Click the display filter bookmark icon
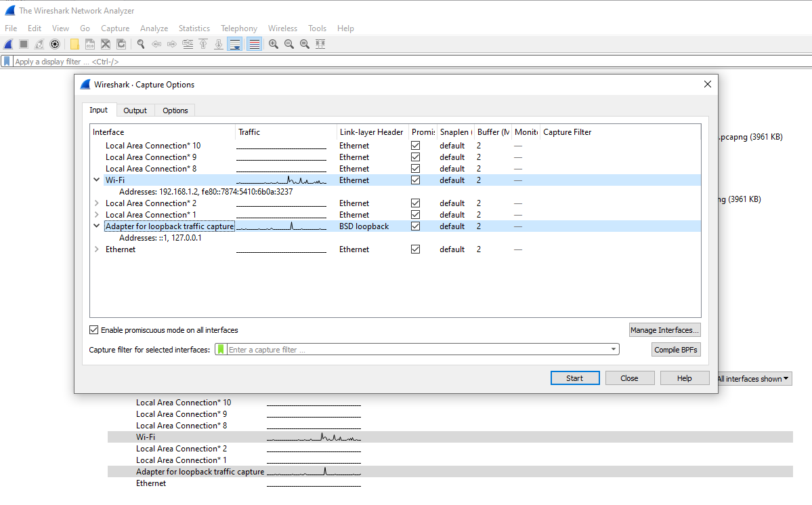Screen dimensions: 812x505 pyautogui.click(x=7, y=61)
